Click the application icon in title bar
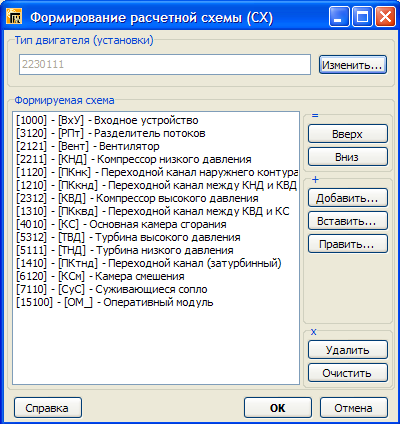400x424 pixels. tap(14, 17)
